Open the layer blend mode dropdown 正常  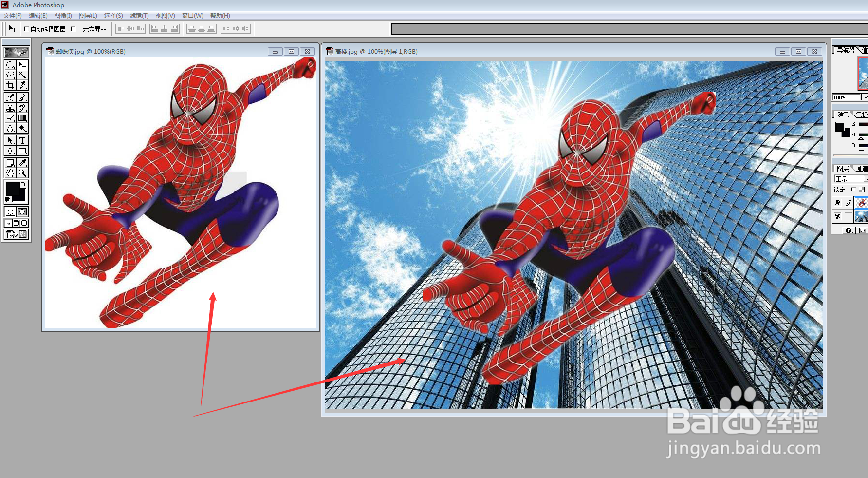[850, 179]
